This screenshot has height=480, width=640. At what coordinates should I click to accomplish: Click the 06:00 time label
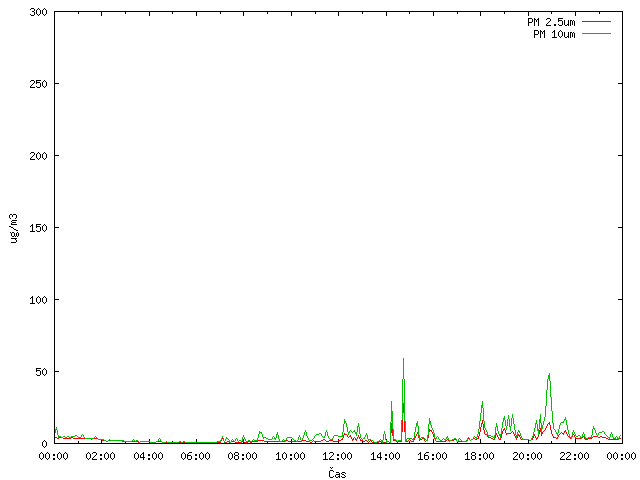click(195, 456)
